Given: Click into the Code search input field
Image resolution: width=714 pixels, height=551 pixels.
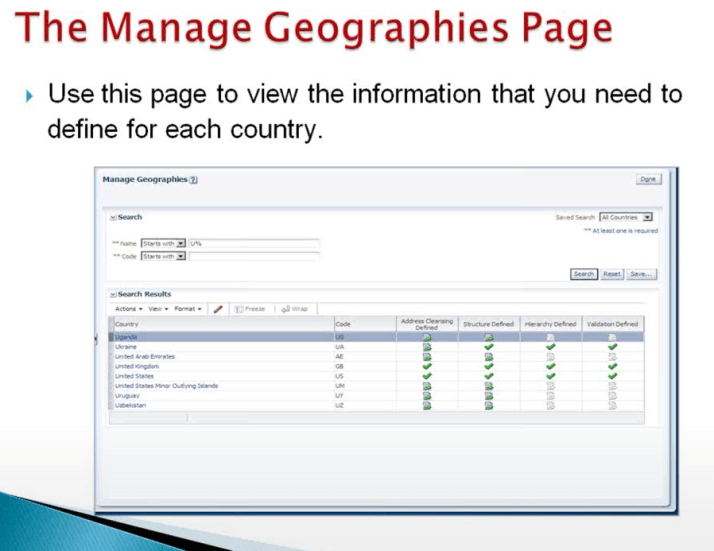Looking at the screenshot, I should pos(254,256).
